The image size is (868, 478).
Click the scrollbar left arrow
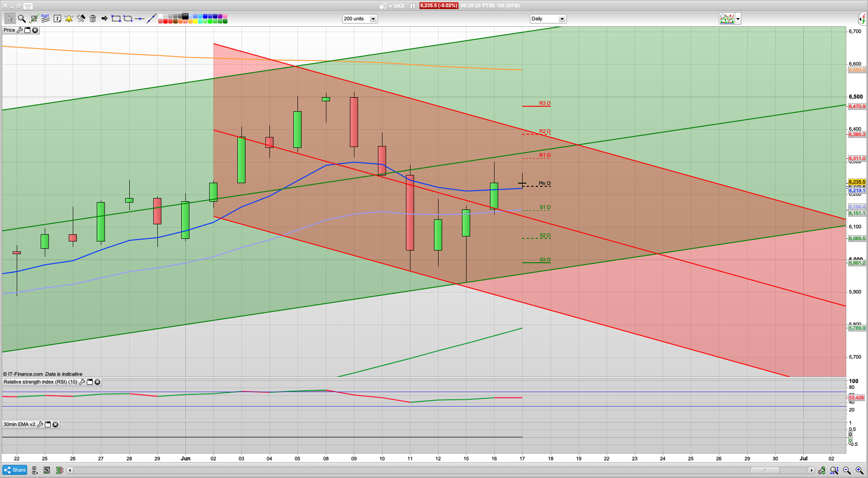coord(70,470)
